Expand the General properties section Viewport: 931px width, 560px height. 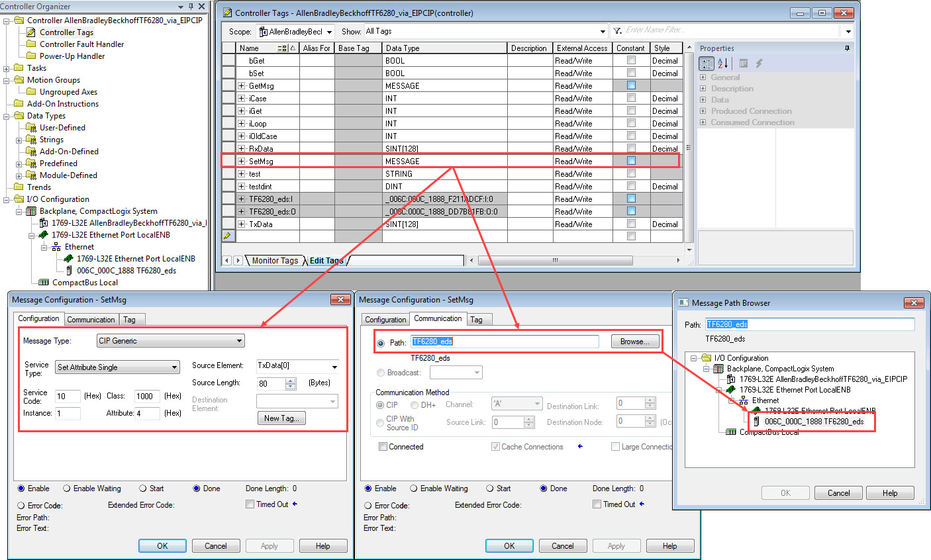703,77
